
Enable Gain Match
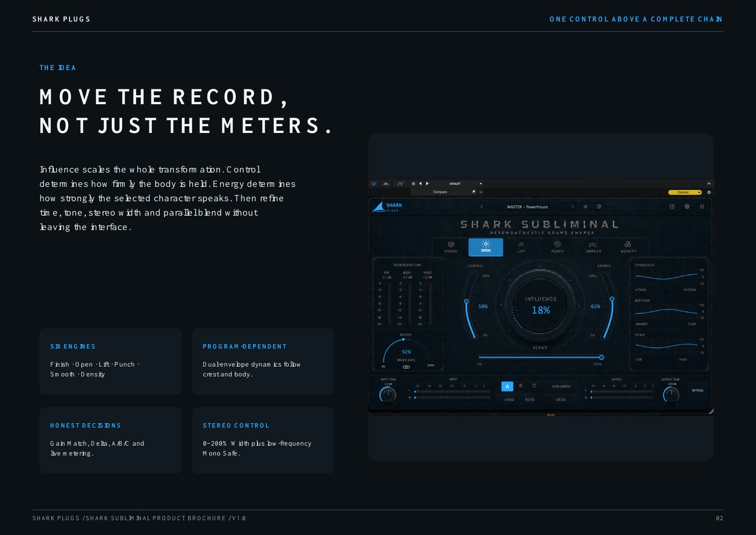561,386
